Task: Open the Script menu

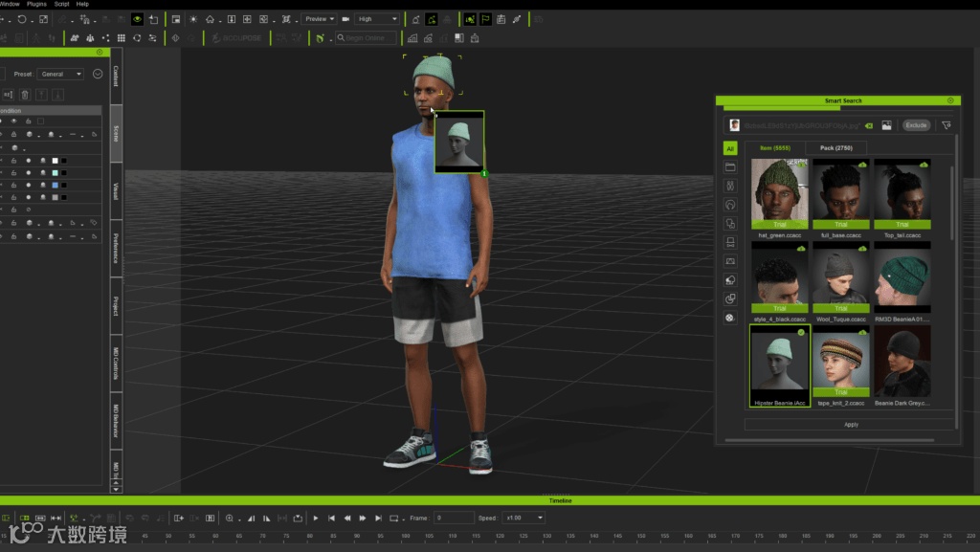Action: click(x=61, y=4)
